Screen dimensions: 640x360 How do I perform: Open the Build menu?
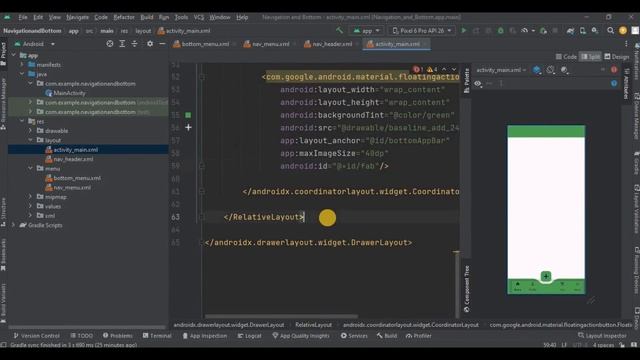point(147,17)
